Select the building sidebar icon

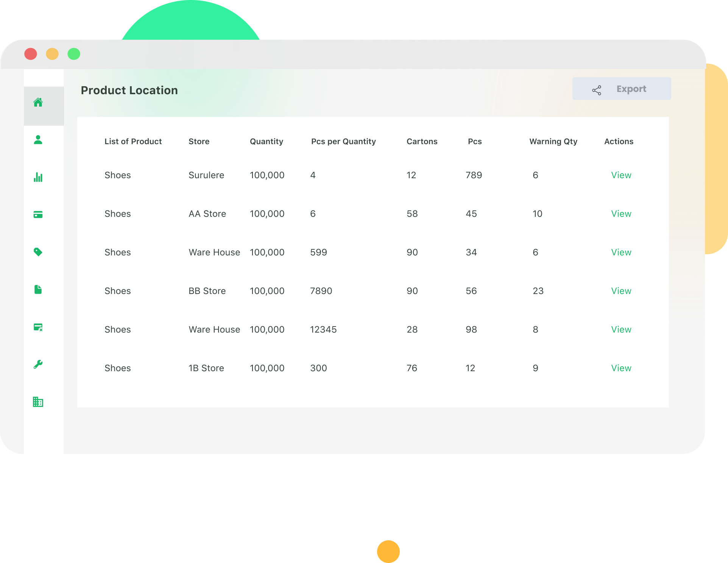pos(38,402)
